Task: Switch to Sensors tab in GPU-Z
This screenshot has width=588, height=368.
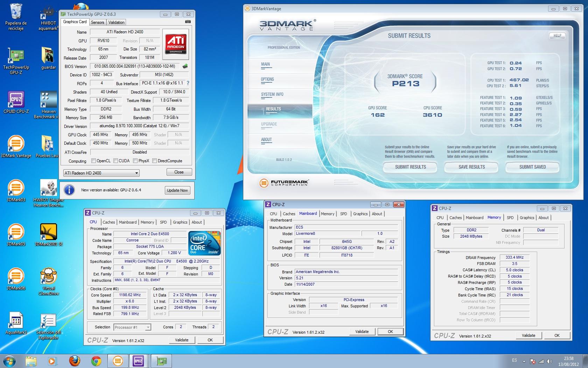Action: point(97,22)
